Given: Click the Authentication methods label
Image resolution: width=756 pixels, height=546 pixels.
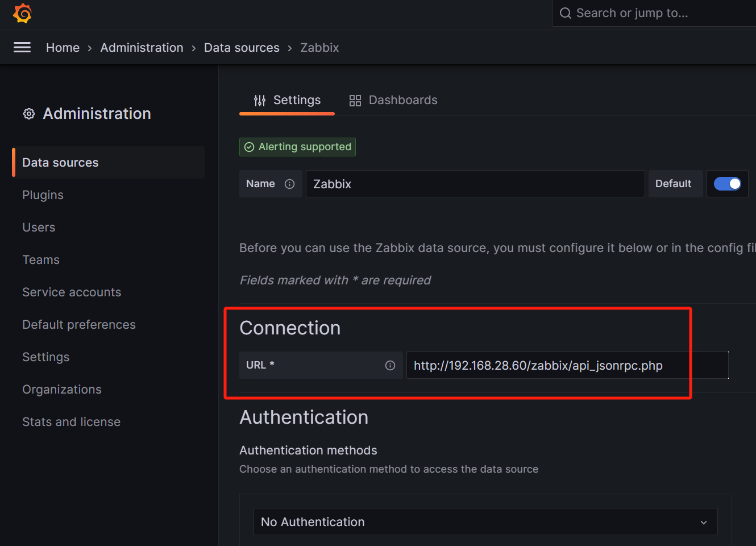Looking at the screenshot, I should click(x=308, y=450).
